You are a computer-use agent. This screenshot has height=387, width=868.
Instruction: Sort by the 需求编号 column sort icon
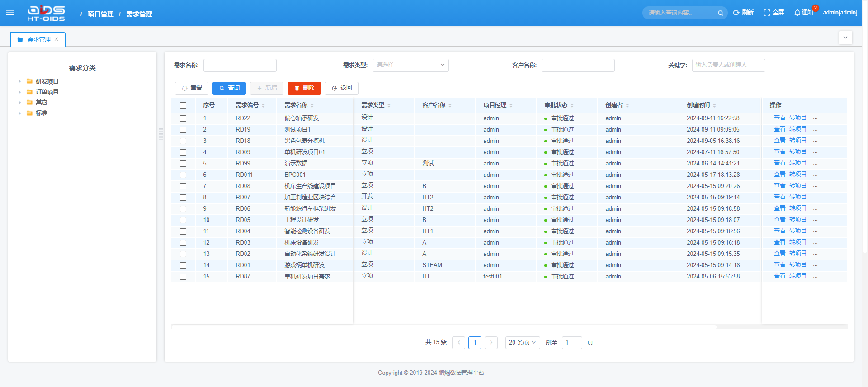[x=263, y=105]
